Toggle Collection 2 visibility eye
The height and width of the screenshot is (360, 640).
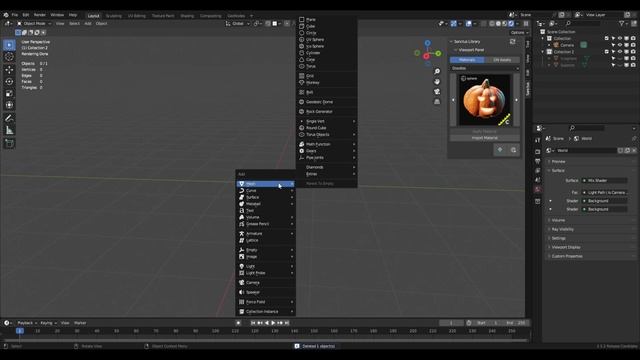620,52
